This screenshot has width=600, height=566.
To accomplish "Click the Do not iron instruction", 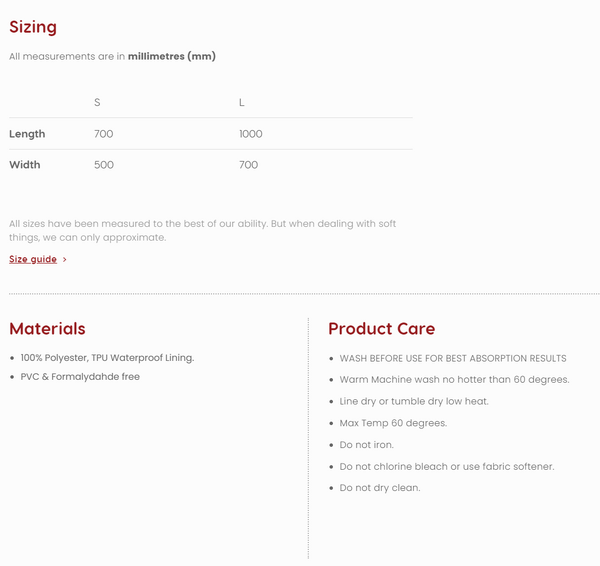I will pos(366,445).
